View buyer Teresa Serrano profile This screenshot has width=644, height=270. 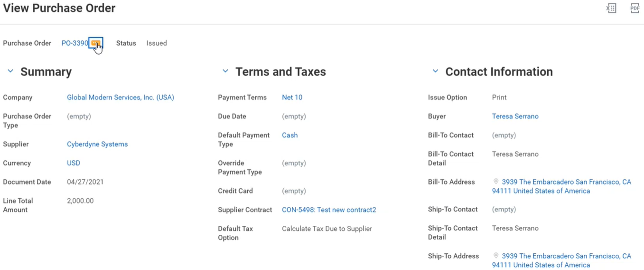coord(515,116)
